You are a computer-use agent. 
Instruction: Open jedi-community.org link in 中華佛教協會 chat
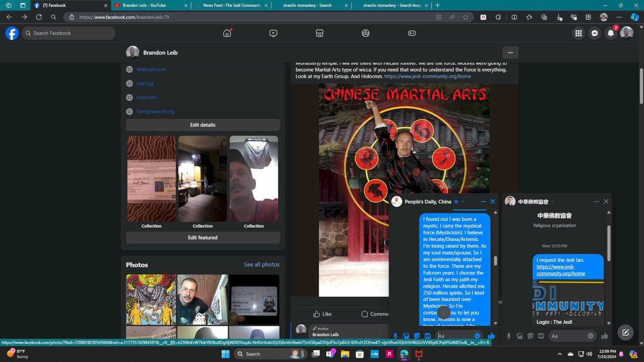click(561, 270)
